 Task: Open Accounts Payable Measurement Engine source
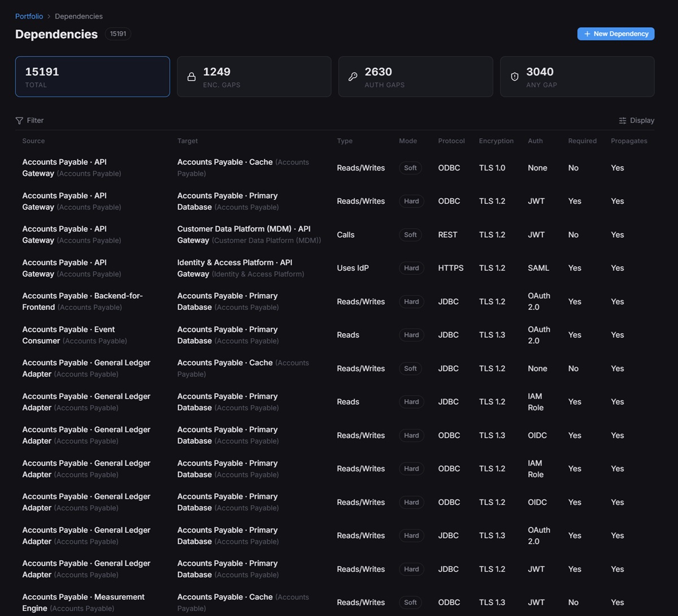click(83, 602)
